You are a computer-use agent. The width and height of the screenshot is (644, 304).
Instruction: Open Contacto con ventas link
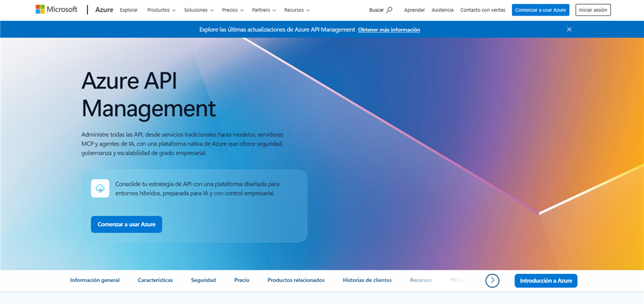click(482, 10)
